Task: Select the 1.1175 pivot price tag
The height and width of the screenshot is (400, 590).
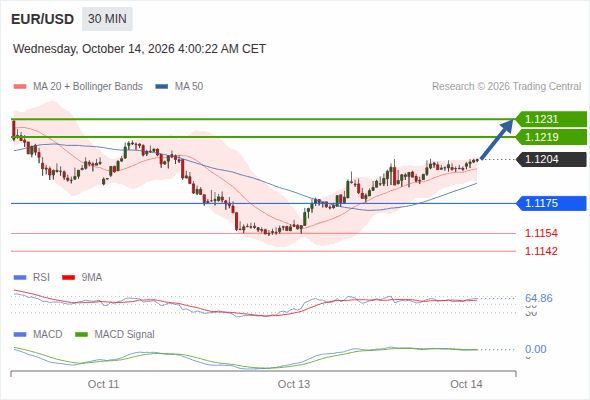Action: tap(552, 203)
